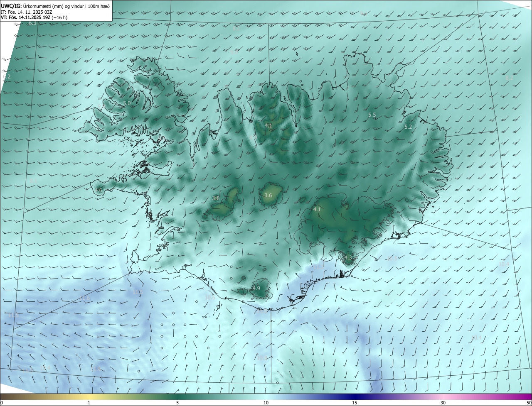Click the 5.5 value in northeast Iceland

click(372, 115)
